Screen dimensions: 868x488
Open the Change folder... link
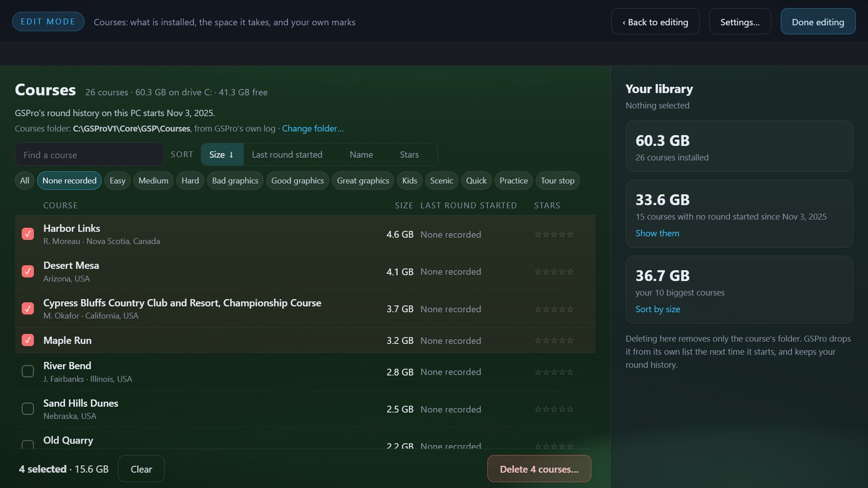pos(312,129)
